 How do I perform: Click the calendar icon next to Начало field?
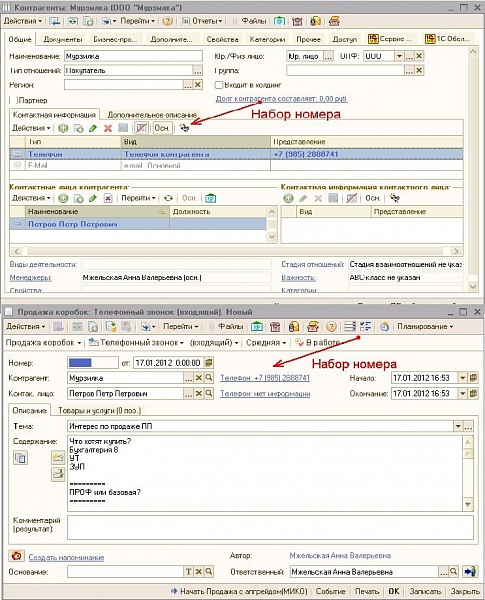coord(473,378)
